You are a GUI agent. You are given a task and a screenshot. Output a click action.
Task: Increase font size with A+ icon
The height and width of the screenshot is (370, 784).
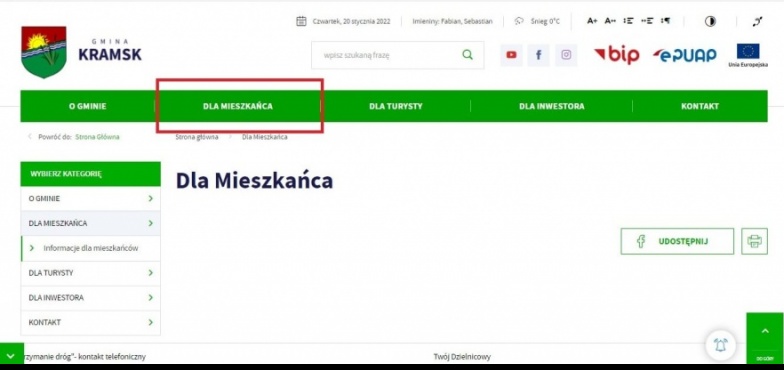(x=592, y=21)
